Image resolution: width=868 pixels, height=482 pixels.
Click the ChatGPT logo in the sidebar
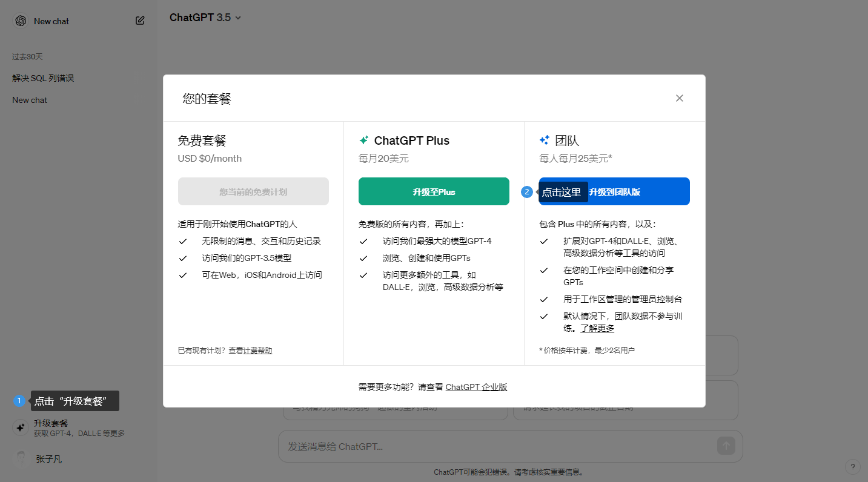[x=20, y=21]
